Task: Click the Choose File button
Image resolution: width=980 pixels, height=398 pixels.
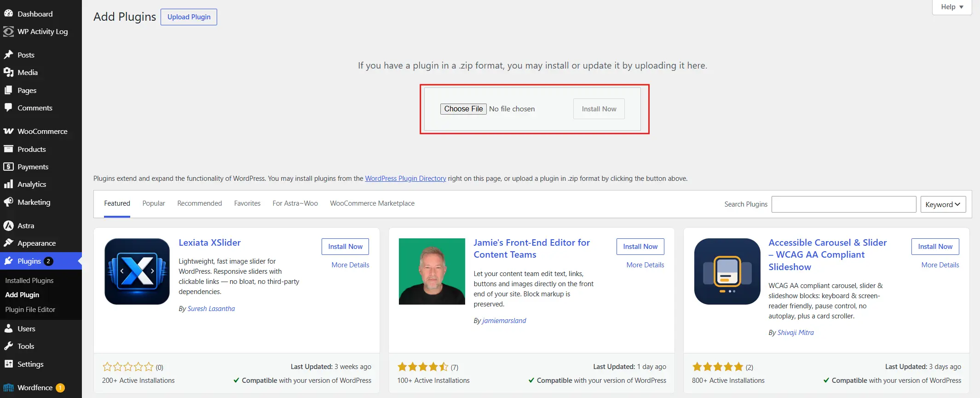Action: pyautogui.click(x=463, y=109)
